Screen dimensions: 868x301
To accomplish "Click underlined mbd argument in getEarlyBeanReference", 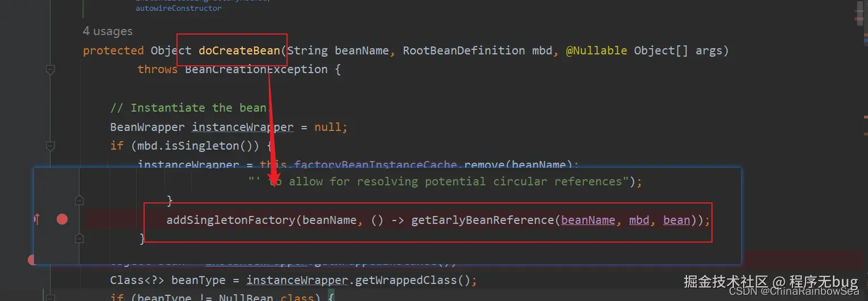I will 639,219.
